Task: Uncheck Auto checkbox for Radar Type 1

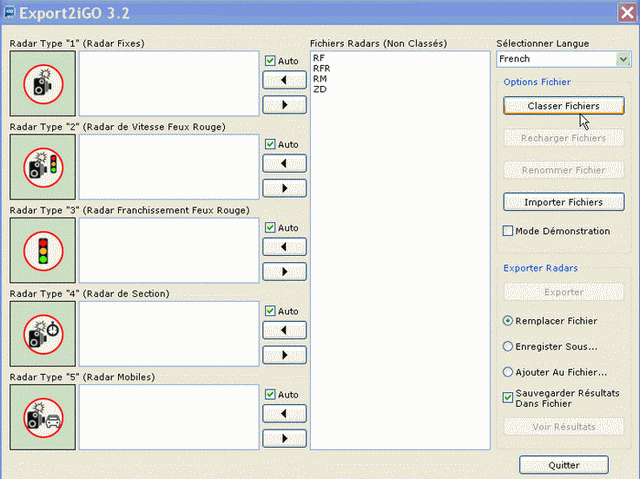Action: pyautogui.click(x=271, y=61)
